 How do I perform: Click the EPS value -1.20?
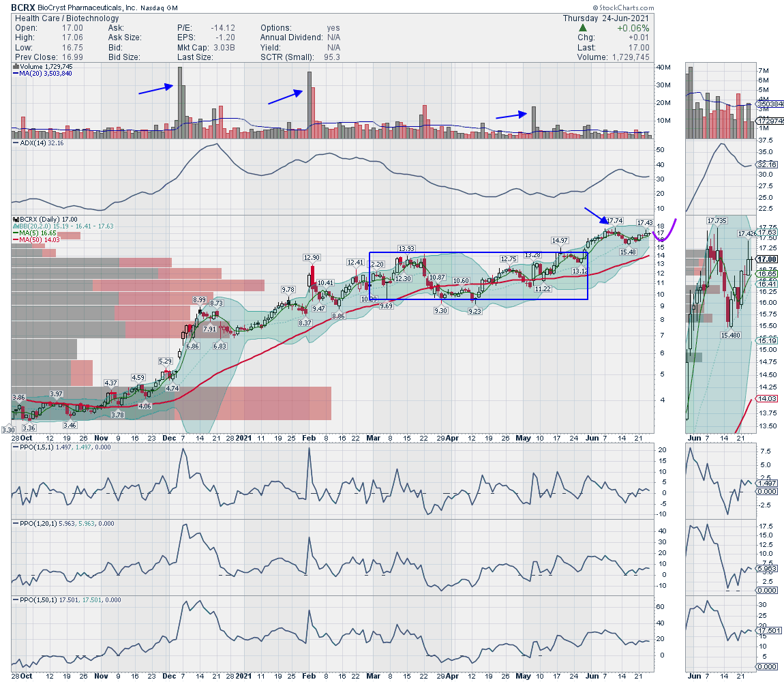[x=225, y=38]
